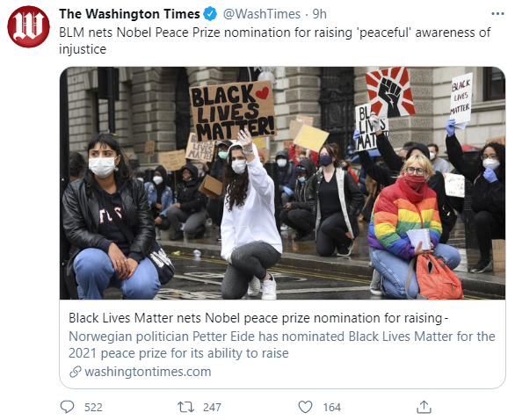Click The Washington Times avatar logo

click(x=29, y=26)
